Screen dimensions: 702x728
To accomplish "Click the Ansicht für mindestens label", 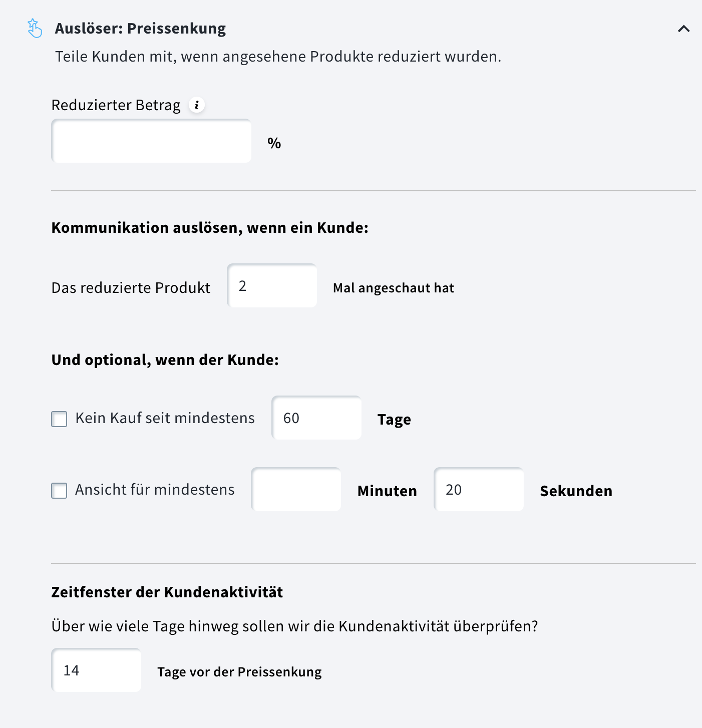I will [x=155, y=490].
